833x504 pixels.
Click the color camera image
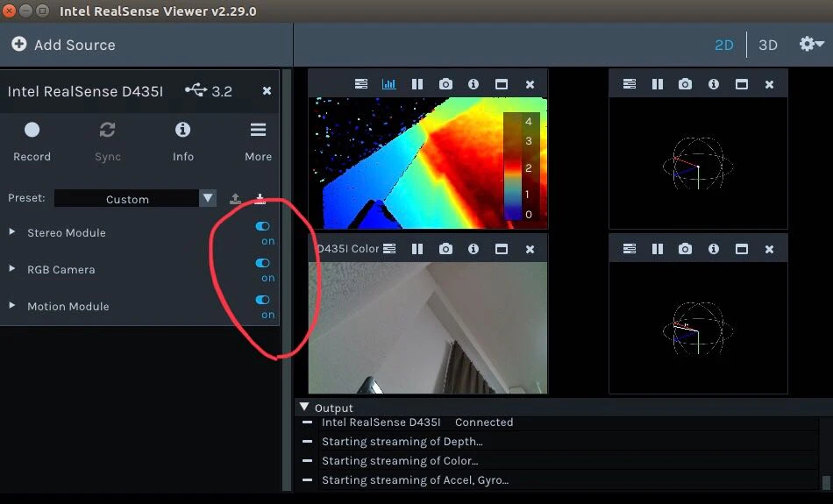428,328
